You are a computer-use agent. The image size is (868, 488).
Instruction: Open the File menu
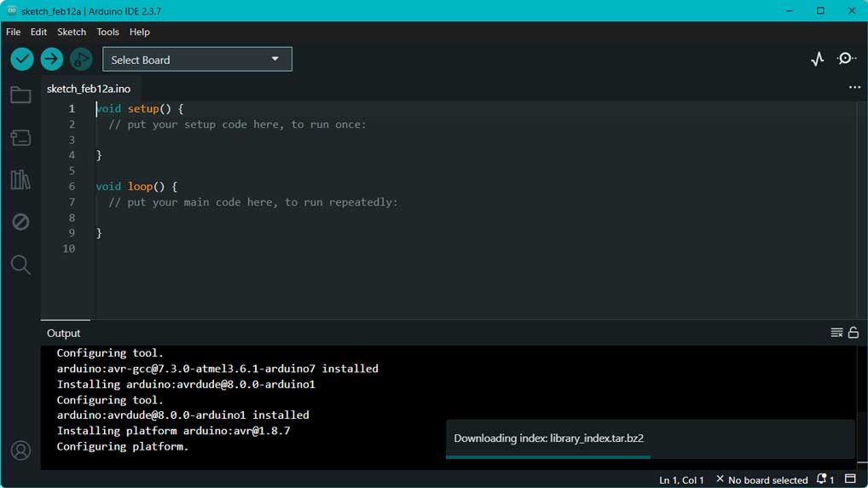[14, 32]
